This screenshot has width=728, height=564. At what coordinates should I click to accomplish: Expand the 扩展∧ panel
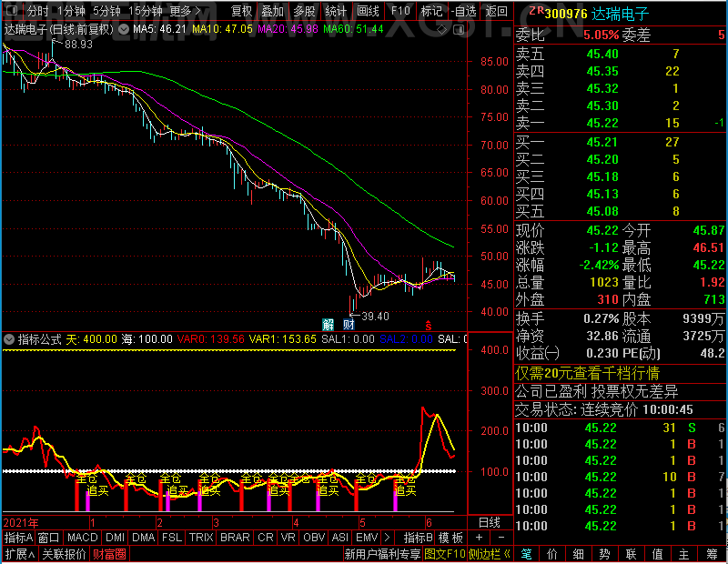(20, 554)
